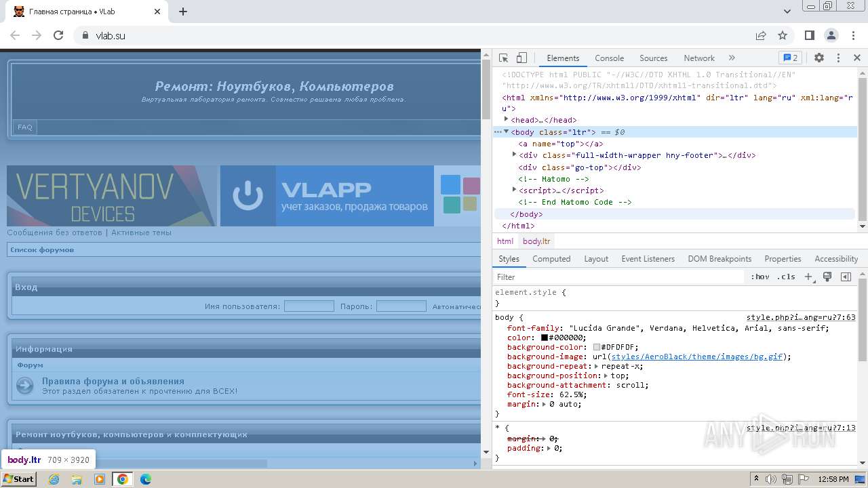Image resolution: width=868 pixels, height=488 pixels.
Task: Expand the script element node
Action: click(514, 190)
